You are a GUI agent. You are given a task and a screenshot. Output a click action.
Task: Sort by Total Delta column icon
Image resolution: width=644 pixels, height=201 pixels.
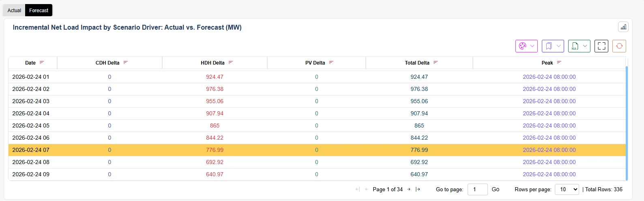point(436,63)
